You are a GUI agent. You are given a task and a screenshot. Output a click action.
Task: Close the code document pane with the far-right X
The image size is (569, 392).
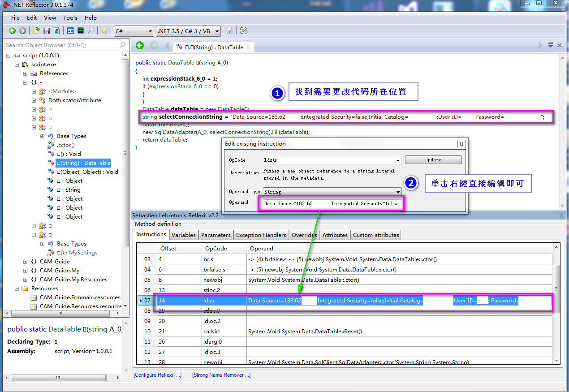pyautogui.click(x=560, y=45)
